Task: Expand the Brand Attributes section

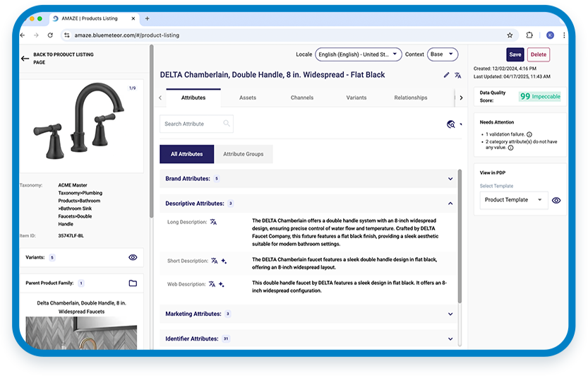Action: coord(450,179)
